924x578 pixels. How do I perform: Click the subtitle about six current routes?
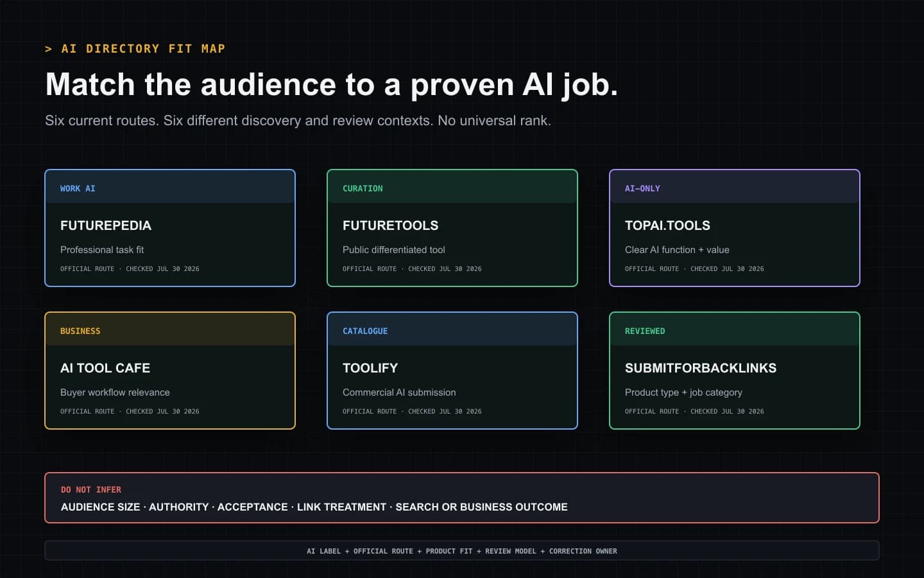[298, 121]
